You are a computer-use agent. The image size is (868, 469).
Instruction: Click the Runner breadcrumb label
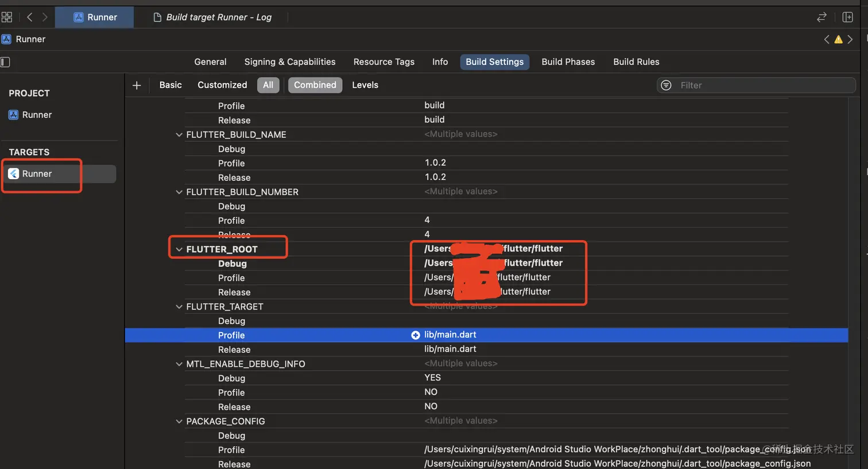pyautogui.click(x=30, y=39)
